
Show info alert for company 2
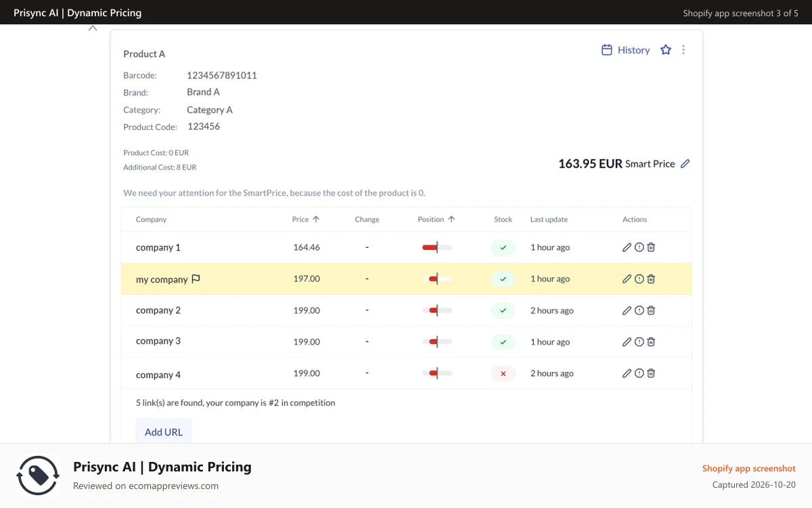[x=639, y=310]
